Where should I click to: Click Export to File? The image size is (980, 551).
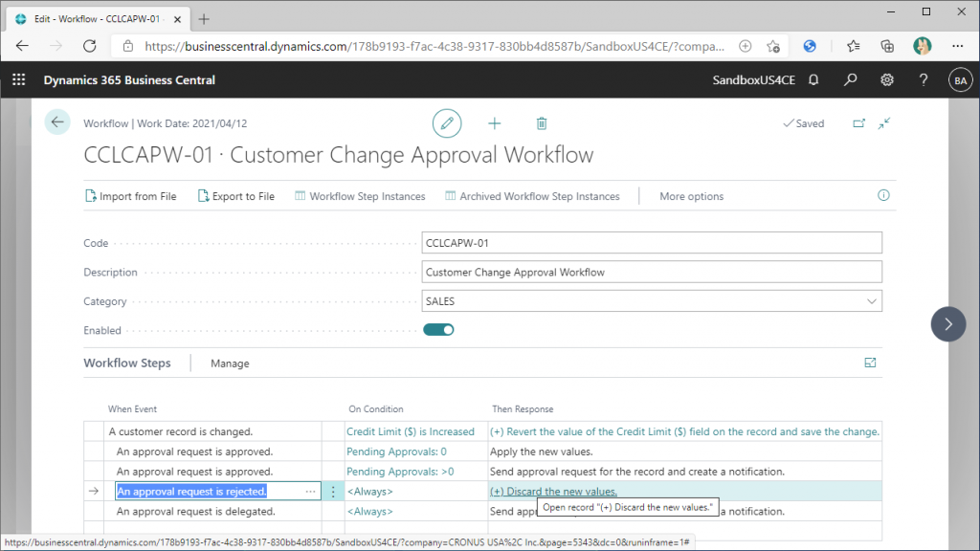[235, 196]
